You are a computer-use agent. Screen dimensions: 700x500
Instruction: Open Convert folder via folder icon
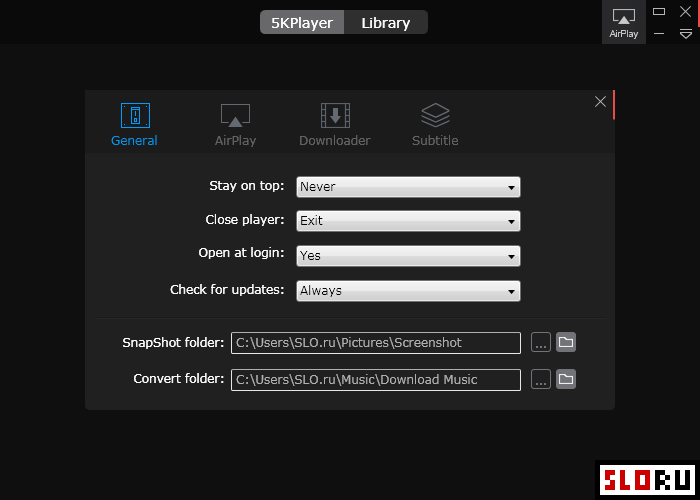click(x=566, y=379)
